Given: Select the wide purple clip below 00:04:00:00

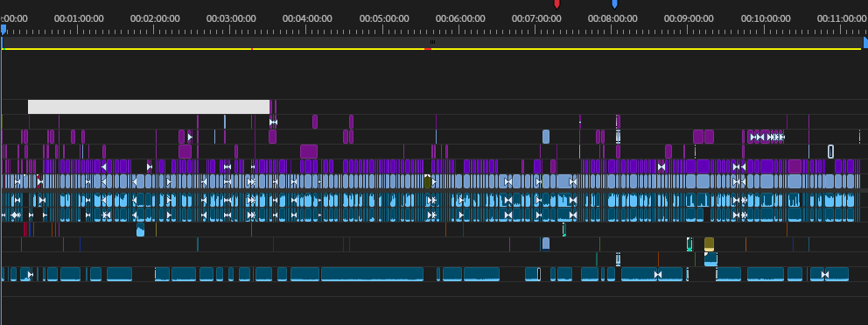Looking at the screenshot, I should coord(309,152).
